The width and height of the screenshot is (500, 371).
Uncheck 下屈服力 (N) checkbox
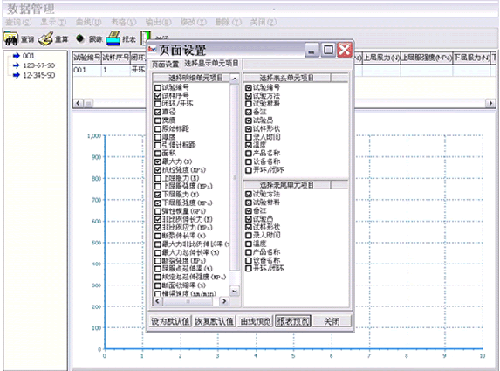click(x=158, y=194)
